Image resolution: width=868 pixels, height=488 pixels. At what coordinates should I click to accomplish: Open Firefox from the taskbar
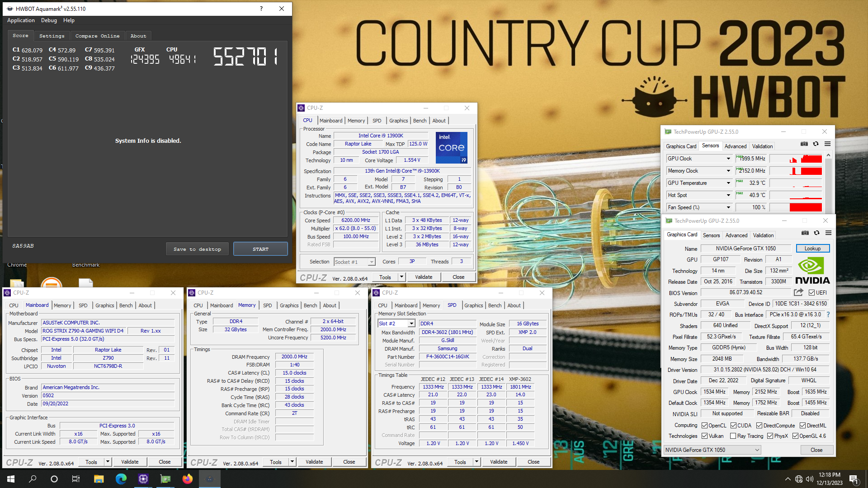(x=188, y=479)
